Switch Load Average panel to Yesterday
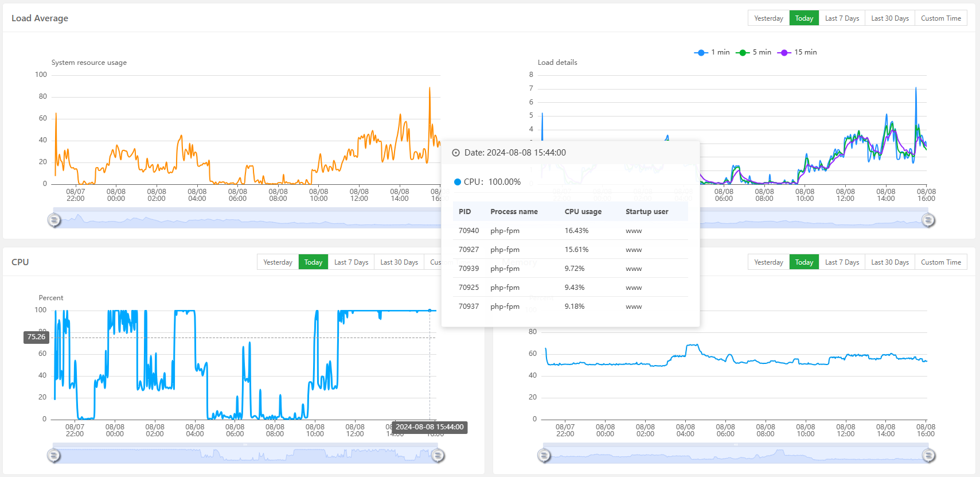Viewport: 980px width, 477px height. tap(768, 18)
